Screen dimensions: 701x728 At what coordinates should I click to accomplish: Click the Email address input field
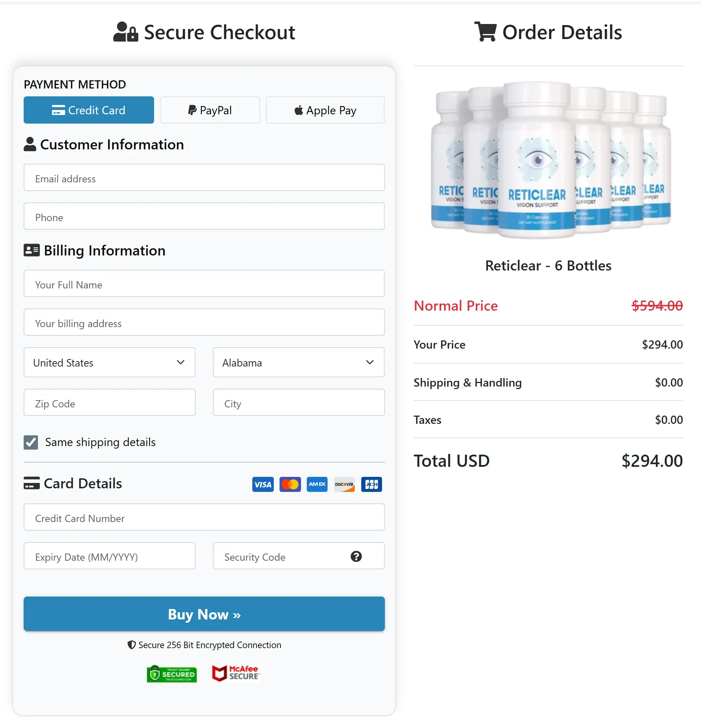click(x=204, y=178)
